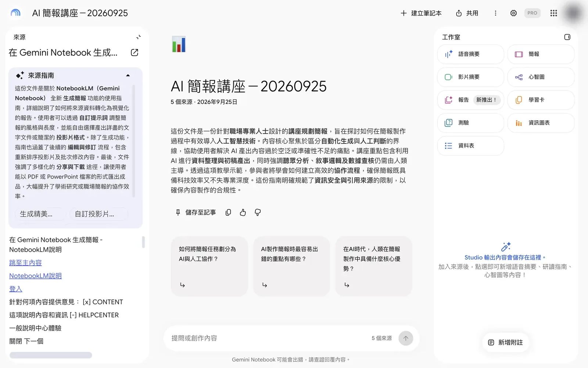
Task: Click the source panel horizontal scrollbar
Action: click(51, 355)
